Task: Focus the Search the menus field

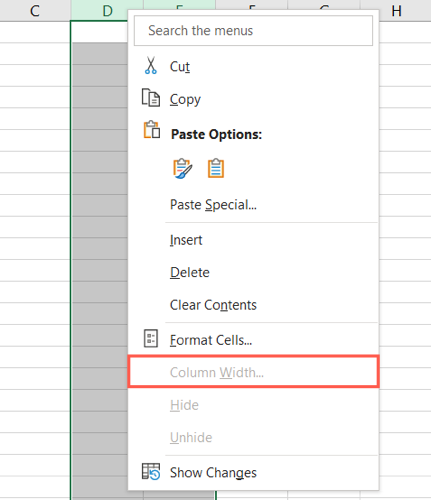Action: pyautogui.click(x=253, y=30)
